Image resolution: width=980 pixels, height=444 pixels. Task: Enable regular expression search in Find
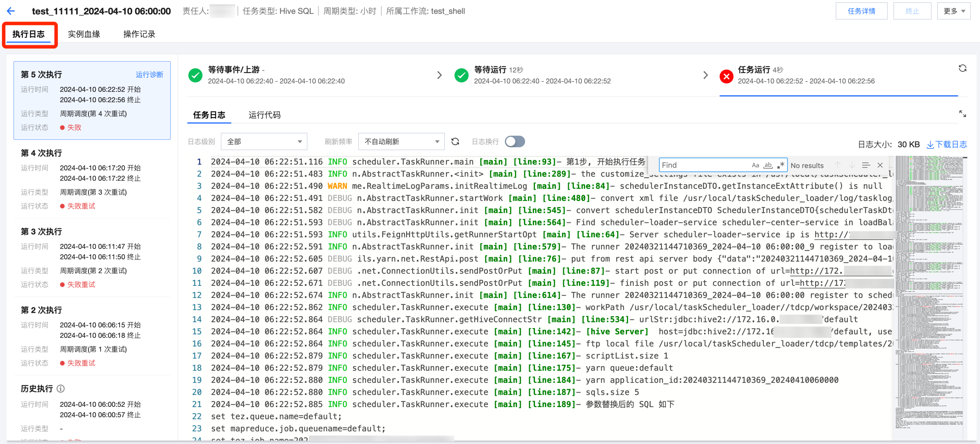[781, 165]
